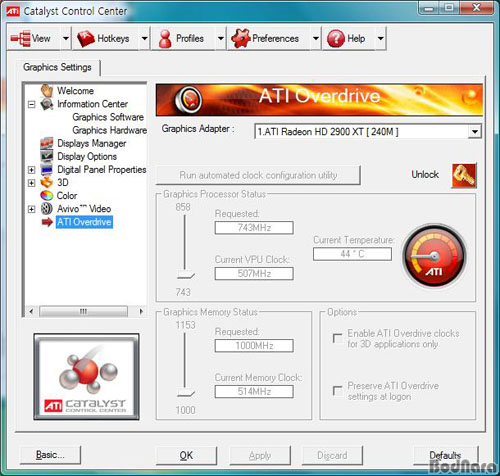
Task: Click the Display Options monitor icon
Action: (47, 156)
